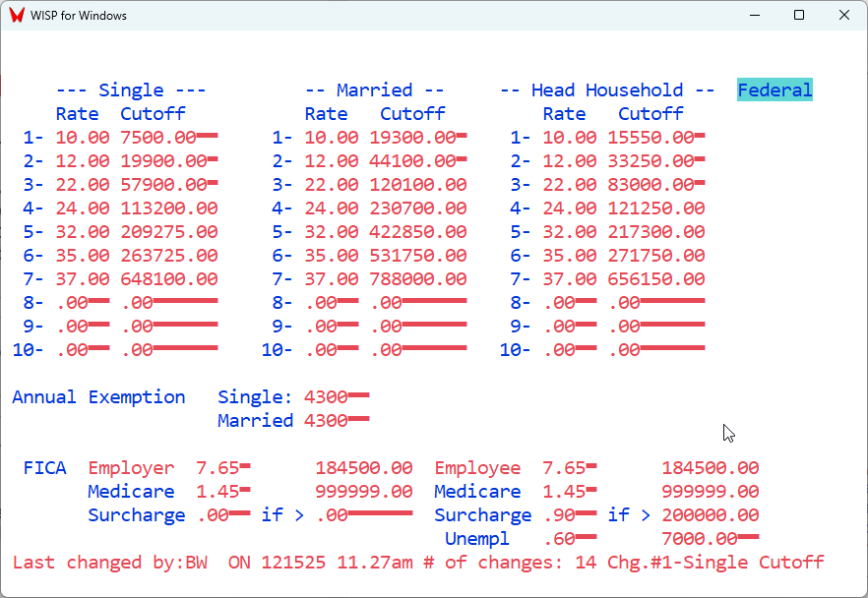Click empty Head Household bracket 8 cutoff field
The image size is (868, 598).
(655, 303)
